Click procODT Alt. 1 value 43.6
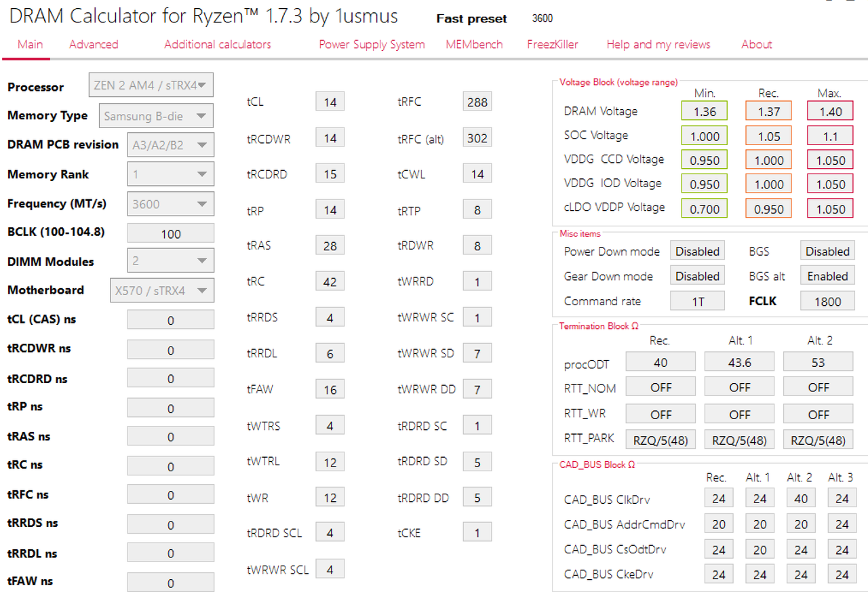Image resolution: width=868 pixels, height=592 pixels. tap(739, 362)
